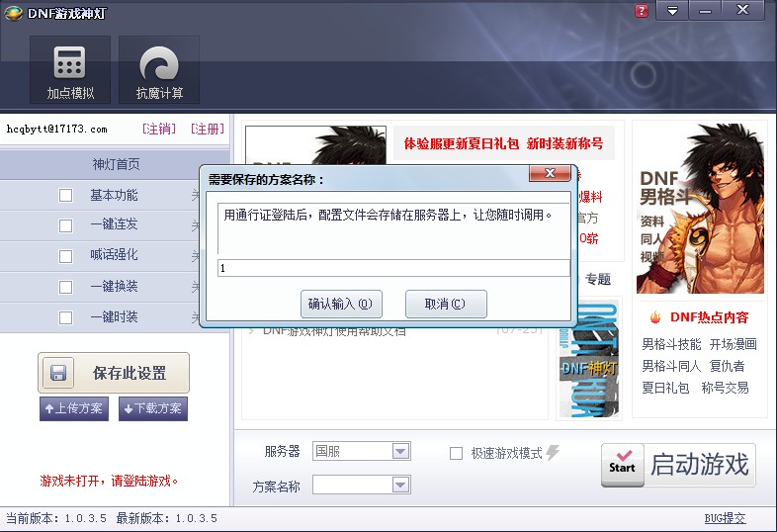Click the scheme name input field containing 1

(393, 268)
